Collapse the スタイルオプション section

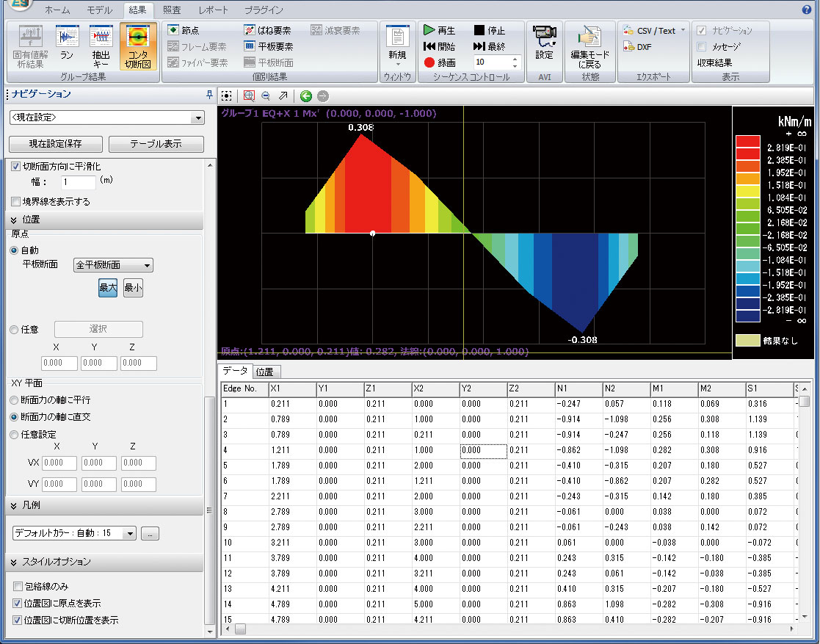(x=15, y=562)
